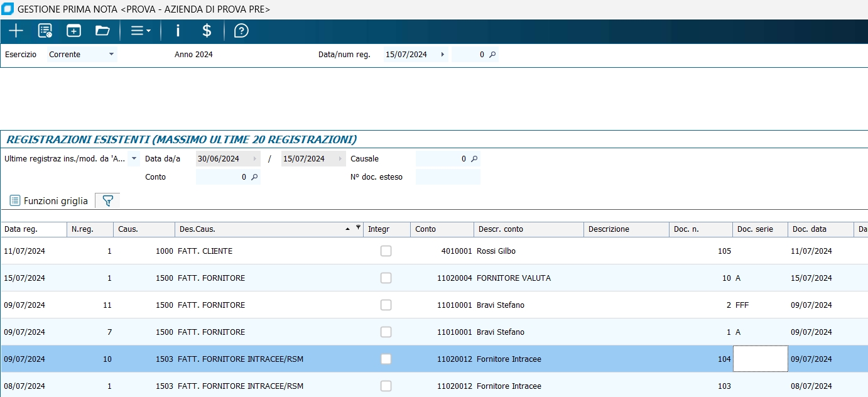Click the Data/num reg. date arrow button
Image resolution: width=868 pixels, height=397 pixels.
[x=443, y=55]
